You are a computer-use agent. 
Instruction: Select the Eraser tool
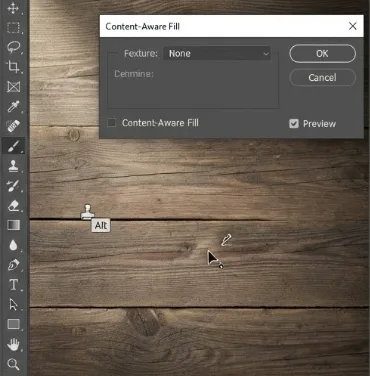[x=13, y=206]
